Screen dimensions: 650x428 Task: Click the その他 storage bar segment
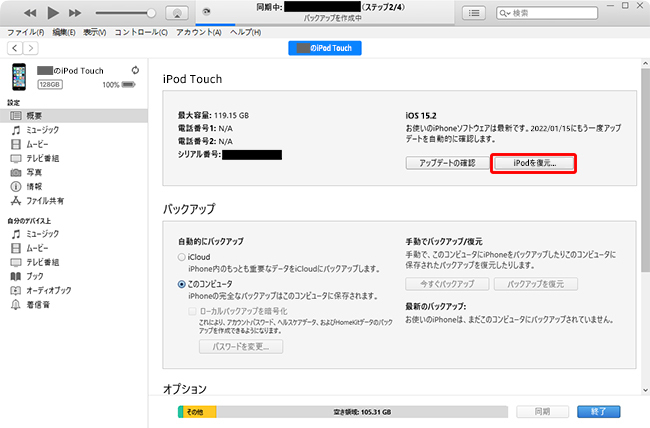tap(199, 412)
